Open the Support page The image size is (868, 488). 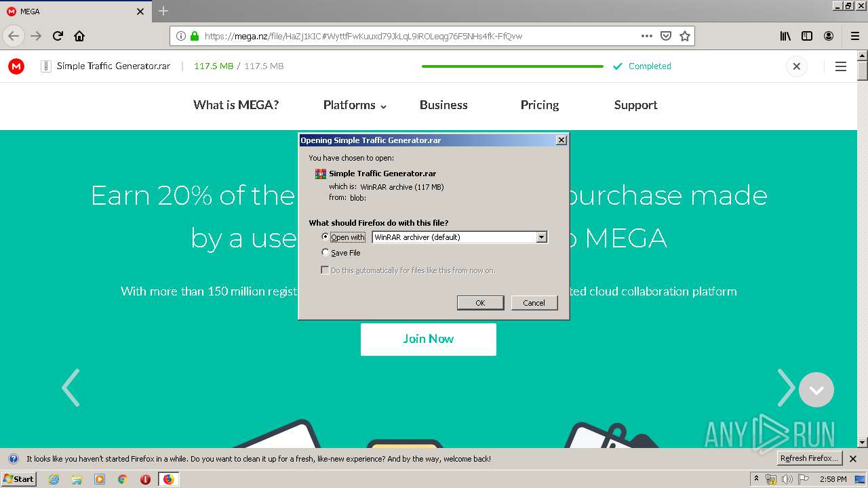(x=636, y=105)
